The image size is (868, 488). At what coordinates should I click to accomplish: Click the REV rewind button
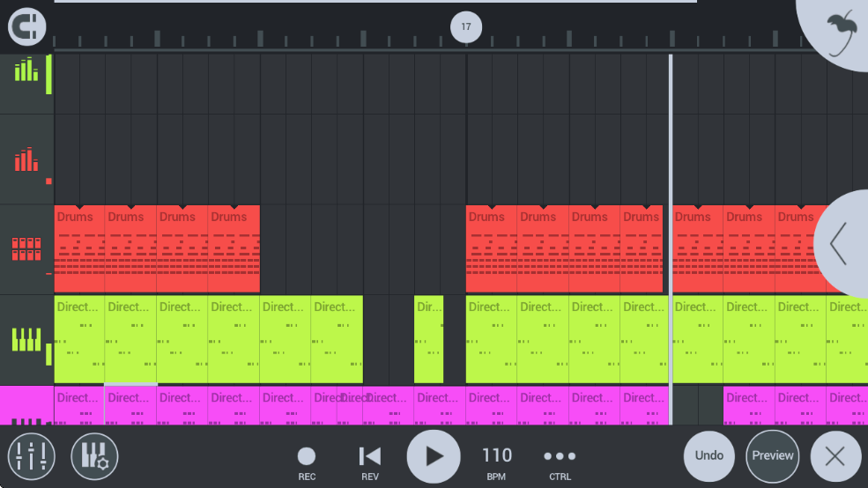(x=370, y=463)
